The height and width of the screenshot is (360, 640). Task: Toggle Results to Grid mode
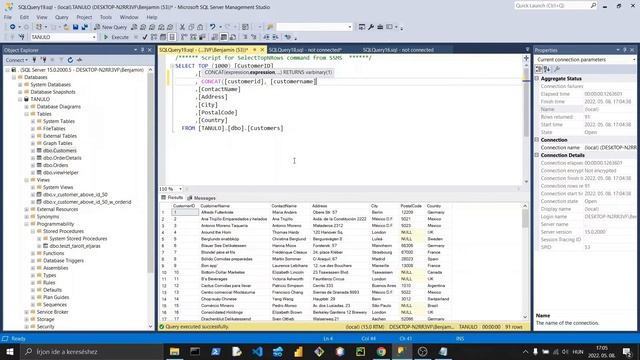coord(224,37)
